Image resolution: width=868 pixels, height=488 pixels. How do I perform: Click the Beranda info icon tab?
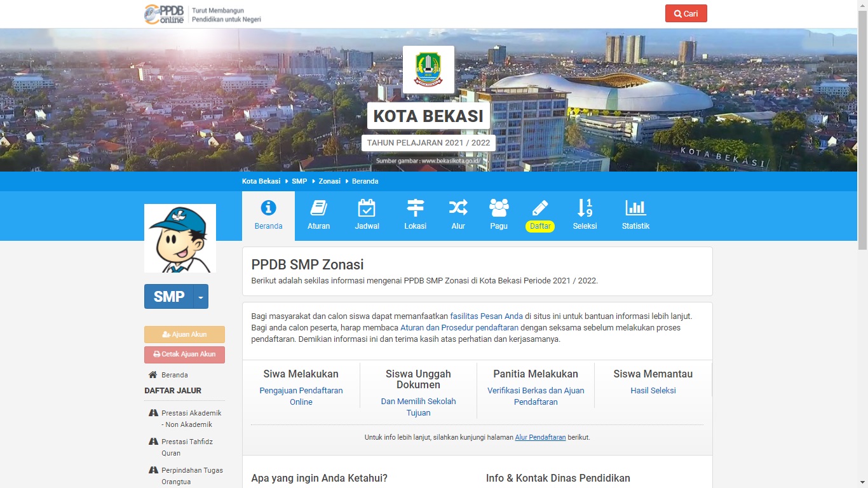click(x=268, y=208)
